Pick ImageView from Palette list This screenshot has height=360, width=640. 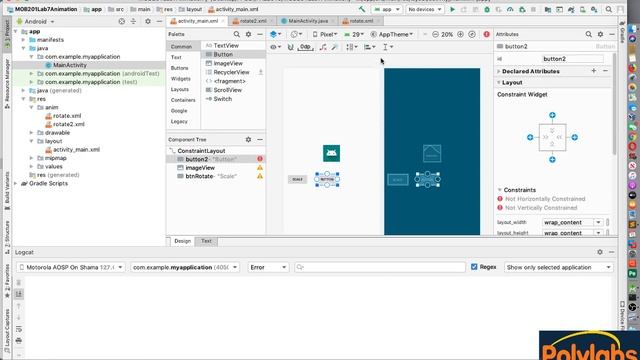tap(228, 63)
